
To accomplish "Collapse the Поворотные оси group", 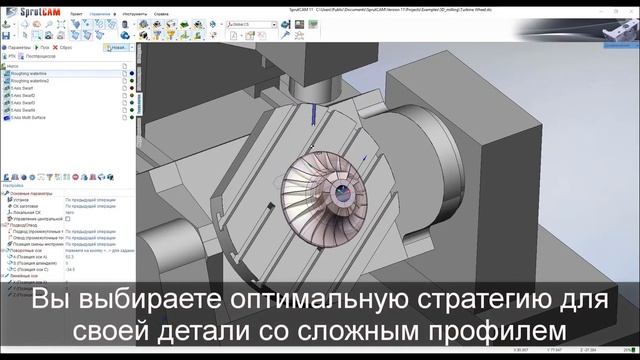I will [3, 250].
